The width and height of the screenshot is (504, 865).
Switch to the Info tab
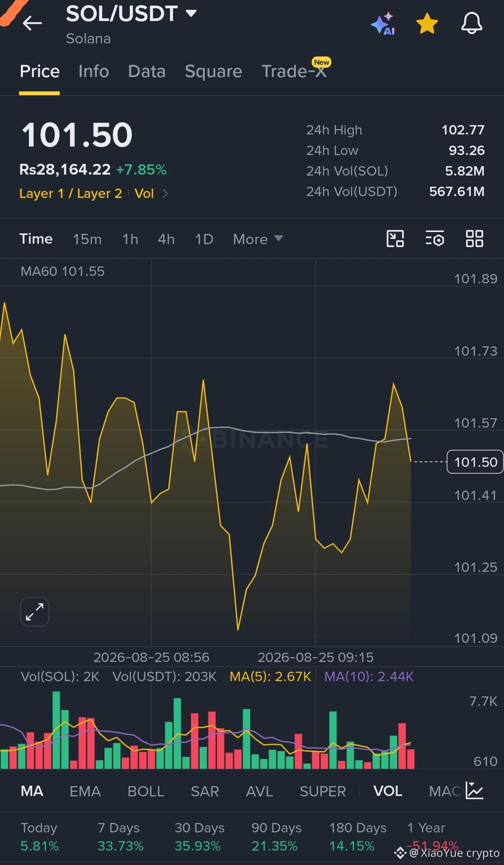click(x=94, y=71)
